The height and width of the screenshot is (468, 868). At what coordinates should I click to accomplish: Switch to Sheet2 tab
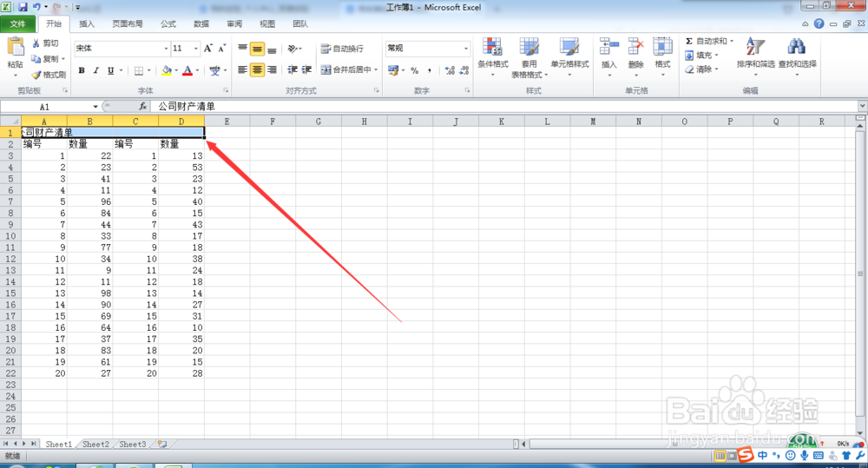[95, 445]
